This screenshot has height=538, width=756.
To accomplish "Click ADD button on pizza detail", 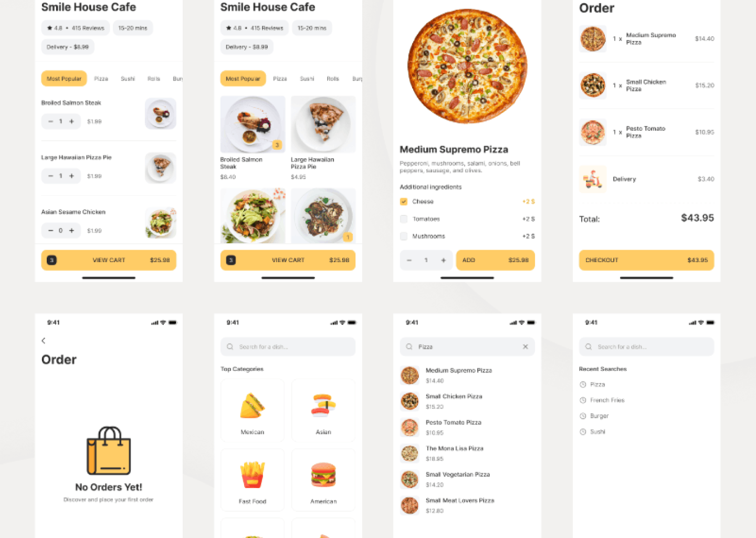I will coord(495,260).
